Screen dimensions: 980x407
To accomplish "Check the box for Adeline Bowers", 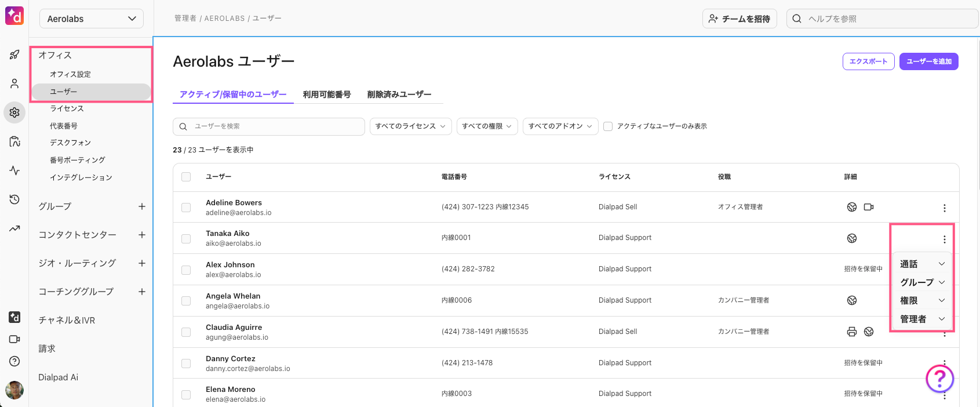I will [x=186, y=208].
